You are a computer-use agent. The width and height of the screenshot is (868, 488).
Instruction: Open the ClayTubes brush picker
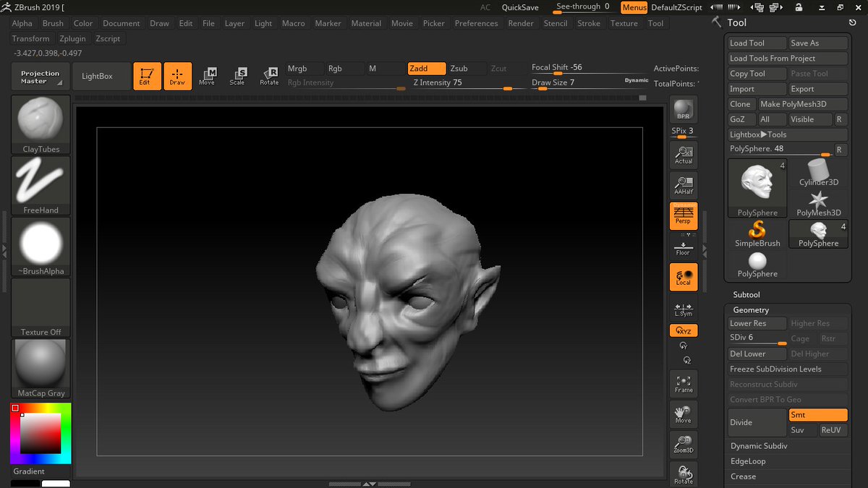tap(41, 124)
